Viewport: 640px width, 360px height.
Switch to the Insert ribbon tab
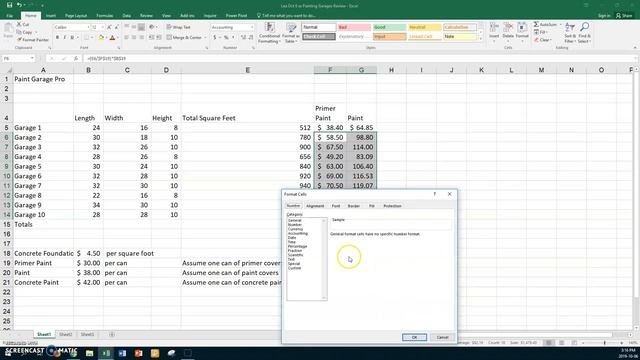51,16
